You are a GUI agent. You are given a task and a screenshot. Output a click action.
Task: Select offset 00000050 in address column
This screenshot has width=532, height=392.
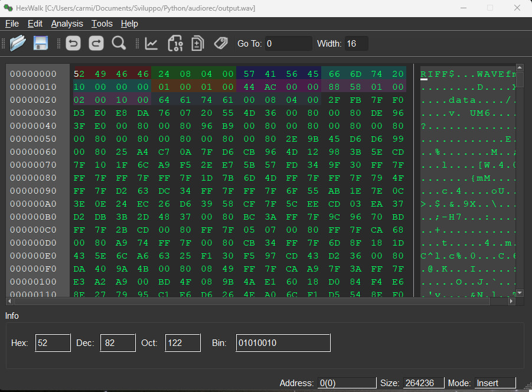[x=33, y=139]
